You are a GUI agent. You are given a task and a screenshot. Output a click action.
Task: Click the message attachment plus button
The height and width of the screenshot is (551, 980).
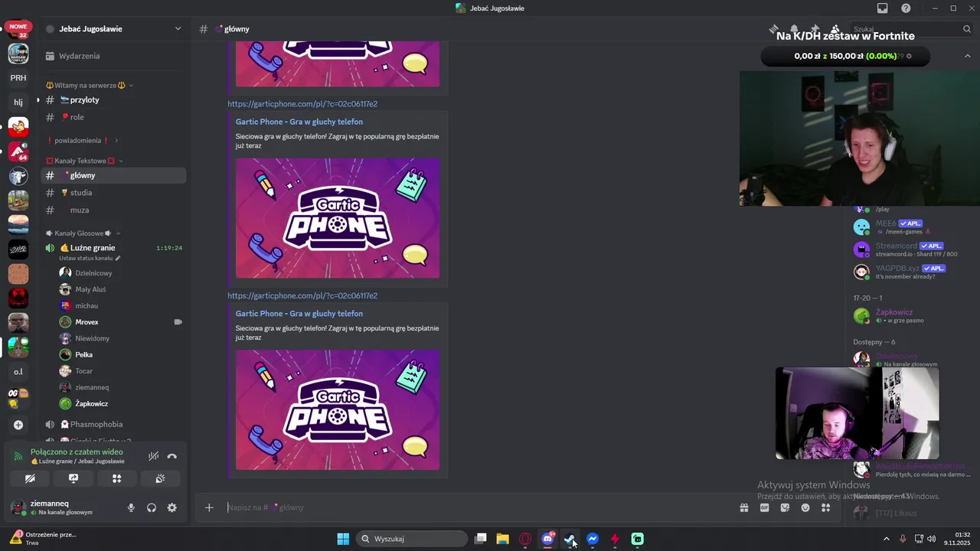[x=209, y=507]
